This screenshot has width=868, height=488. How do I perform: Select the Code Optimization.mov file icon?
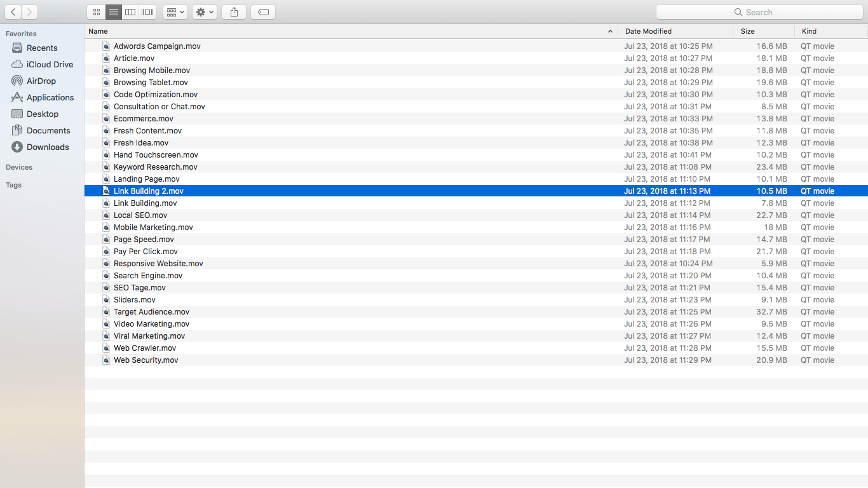point(106,94)
